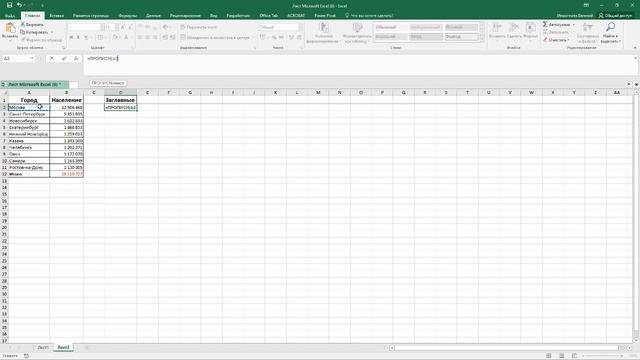Open the font color picker
Viewport: 640px width, 360px height.
(x=126, y=37)
